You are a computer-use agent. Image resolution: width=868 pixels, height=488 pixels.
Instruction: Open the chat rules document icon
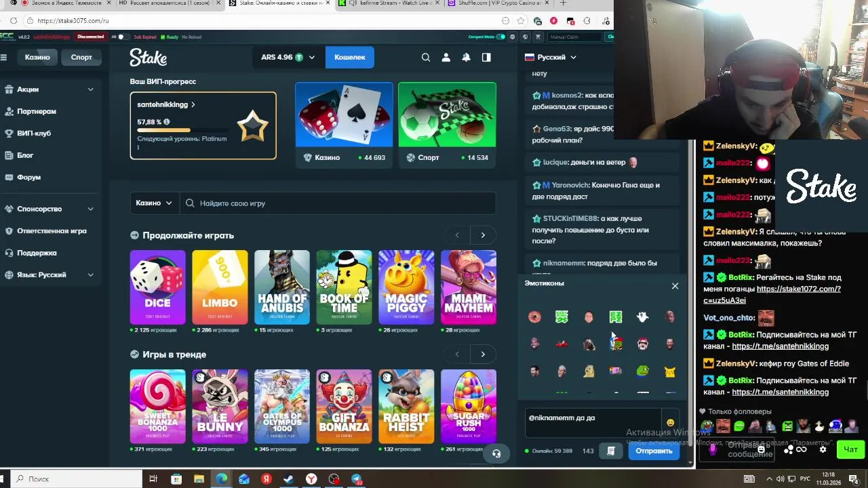pyautogui.click(x=611, y=451)
